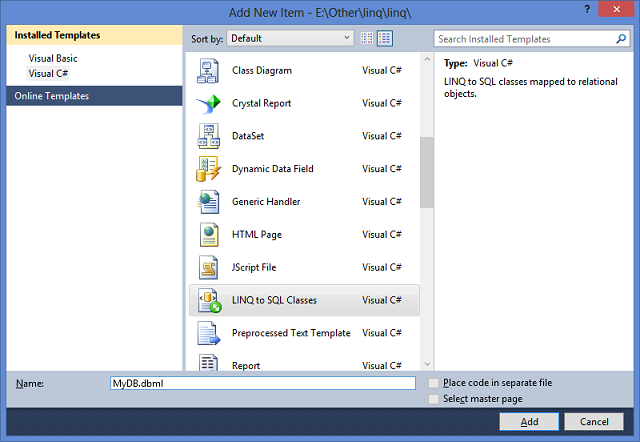Click the Preprocessed Text Template label
Viewport: 640px width, 442px height.
point(291,333)
